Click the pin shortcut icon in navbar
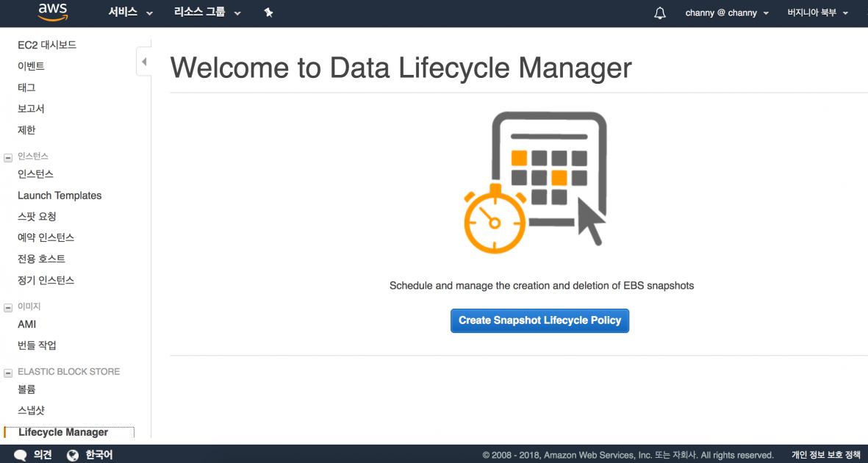This screenshot has height=463, width=868. point(268,12)
